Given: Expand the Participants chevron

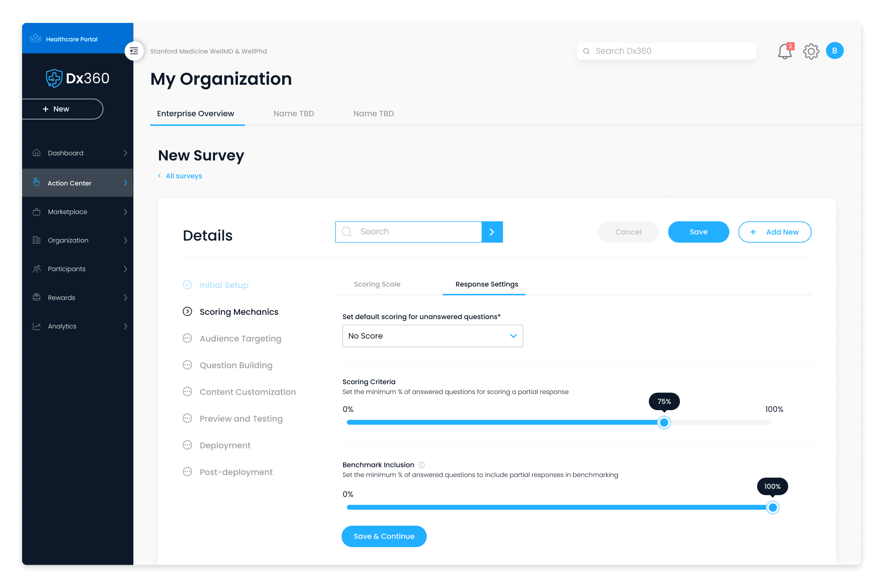Looking at the screenshot, I should click(125, 269).
